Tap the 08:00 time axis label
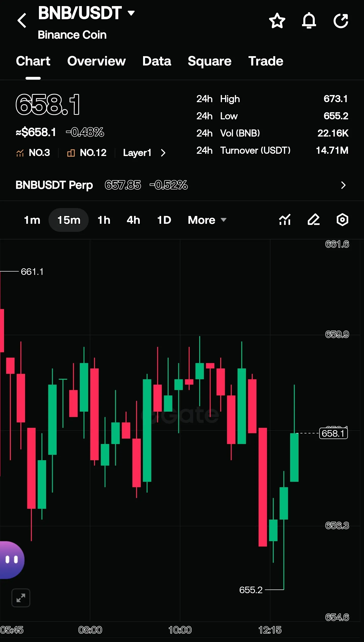Screen dimensions: 364x642 [x=90, y=630]
